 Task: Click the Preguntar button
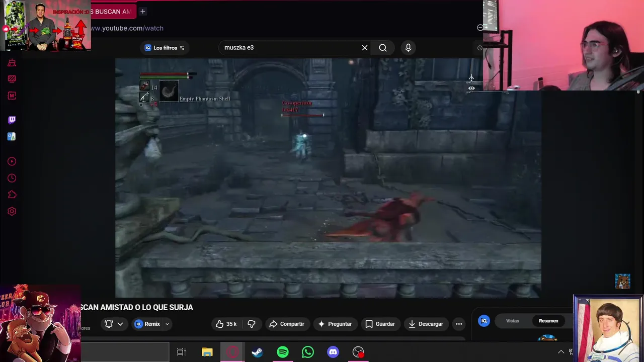point(335,324)
